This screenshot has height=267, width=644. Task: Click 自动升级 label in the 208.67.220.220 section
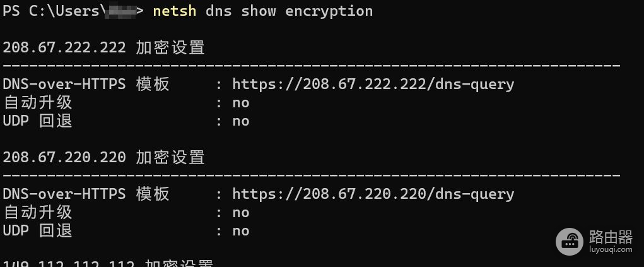[x=38, y=213]
